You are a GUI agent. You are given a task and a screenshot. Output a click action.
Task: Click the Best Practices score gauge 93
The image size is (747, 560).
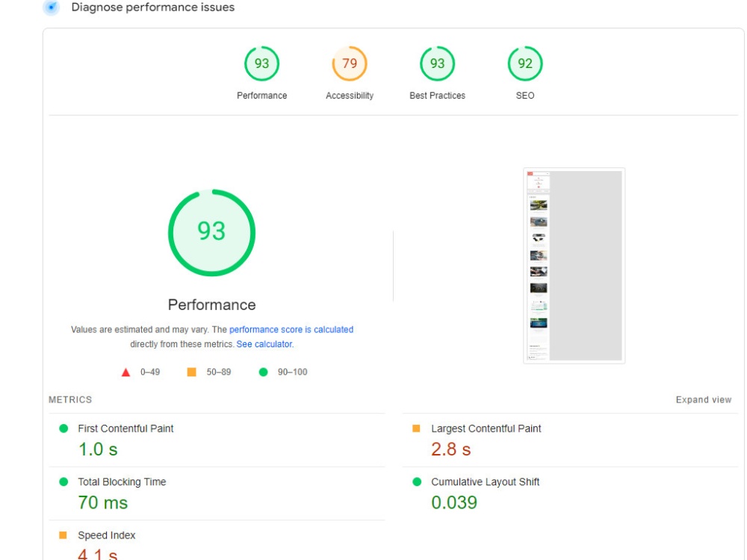coord(437,63)
